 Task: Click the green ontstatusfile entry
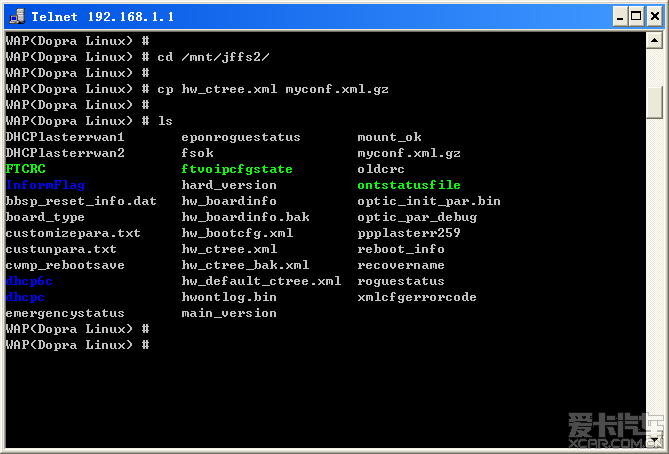point(409,185)
